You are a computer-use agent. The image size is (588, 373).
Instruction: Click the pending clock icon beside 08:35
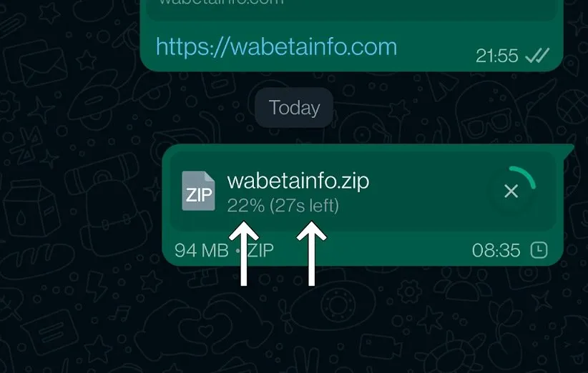pyautogui.click(x=539, y=250)
